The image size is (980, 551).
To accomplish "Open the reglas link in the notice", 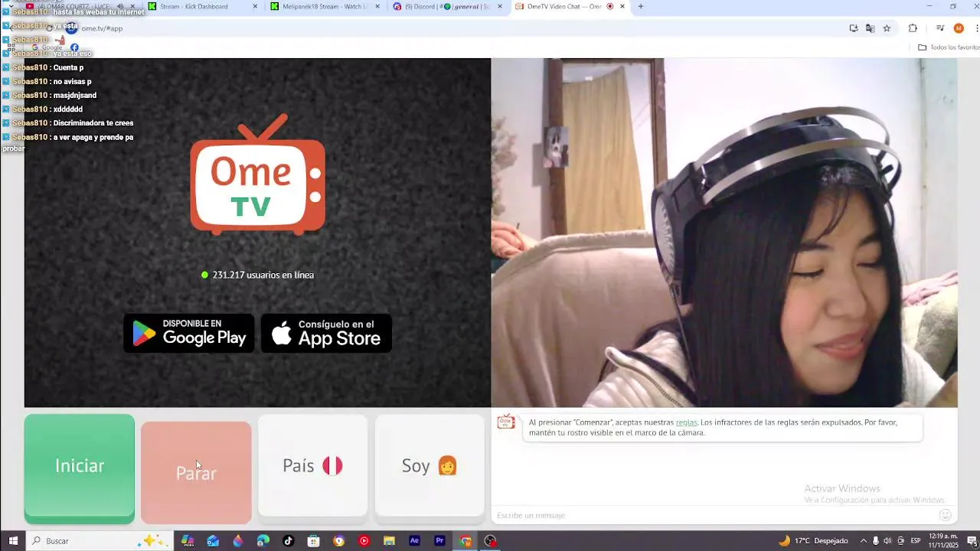I will [x=686, y=422].
